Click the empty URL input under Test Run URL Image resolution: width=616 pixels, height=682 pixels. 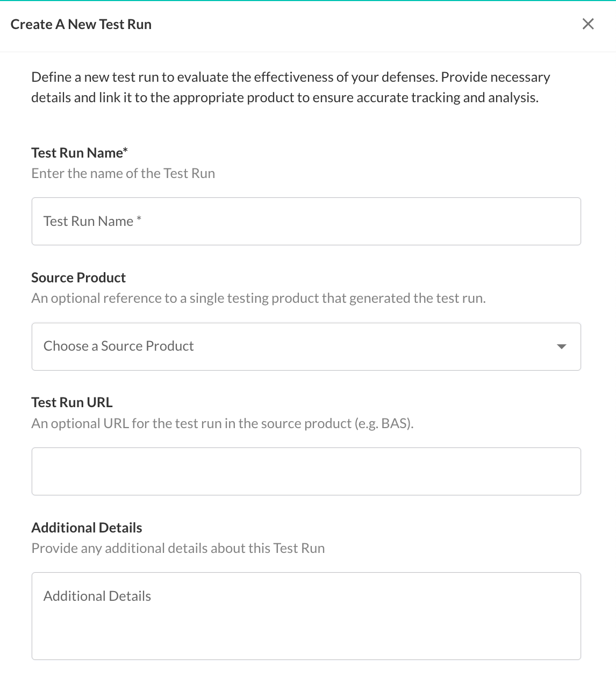point(306,471)
